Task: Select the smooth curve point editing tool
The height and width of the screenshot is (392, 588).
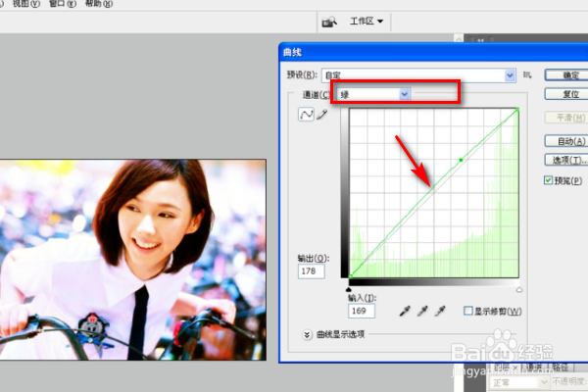Action: (x=306, y=115)
